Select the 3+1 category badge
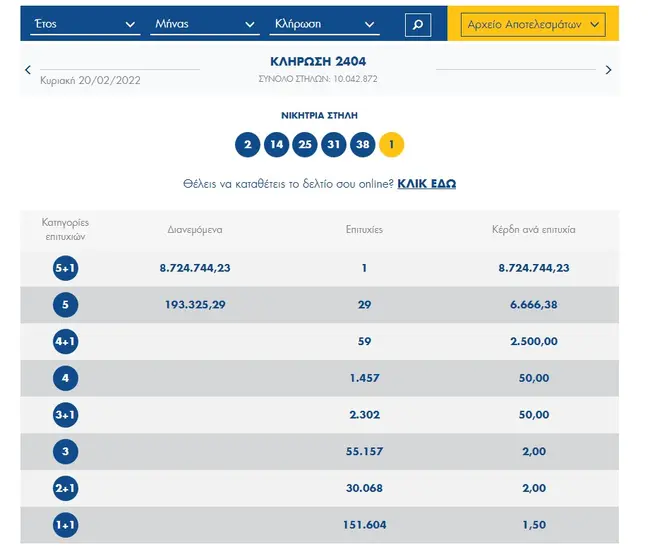This screenshot has width=650, height=554. point(66,415)
